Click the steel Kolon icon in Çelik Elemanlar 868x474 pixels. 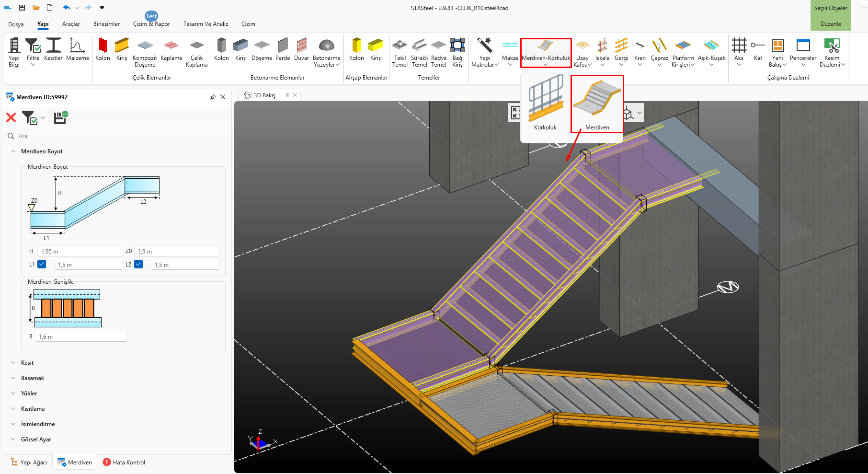pyautogui.click(x=103, y=50)
